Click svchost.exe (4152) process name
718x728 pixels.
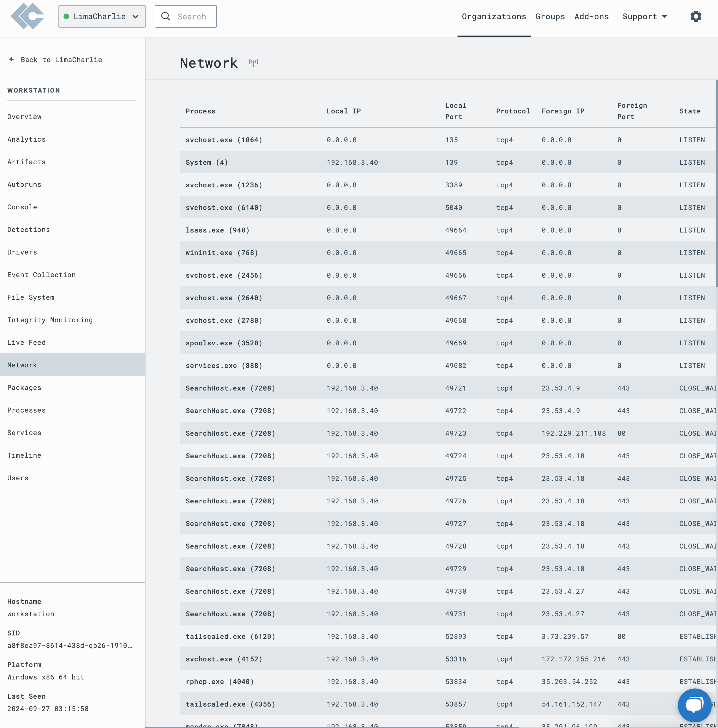[224, 659]
